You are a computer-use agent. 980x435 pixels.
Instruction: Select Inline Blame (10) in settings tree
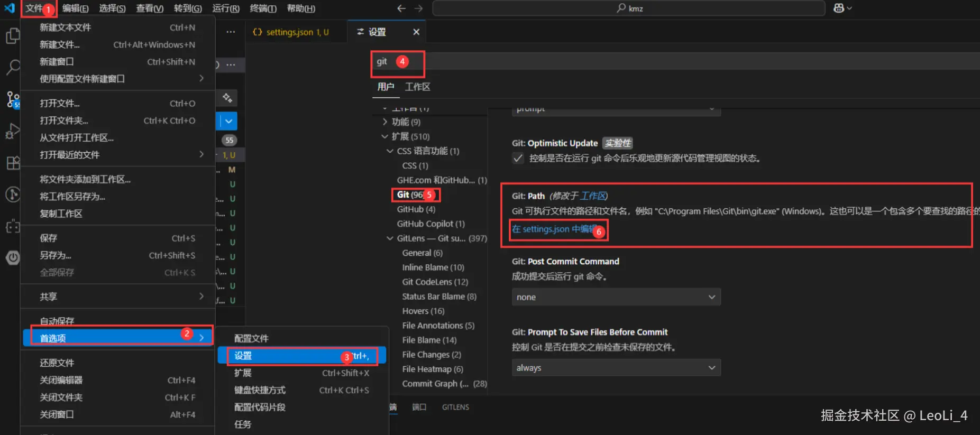(433, 267)
